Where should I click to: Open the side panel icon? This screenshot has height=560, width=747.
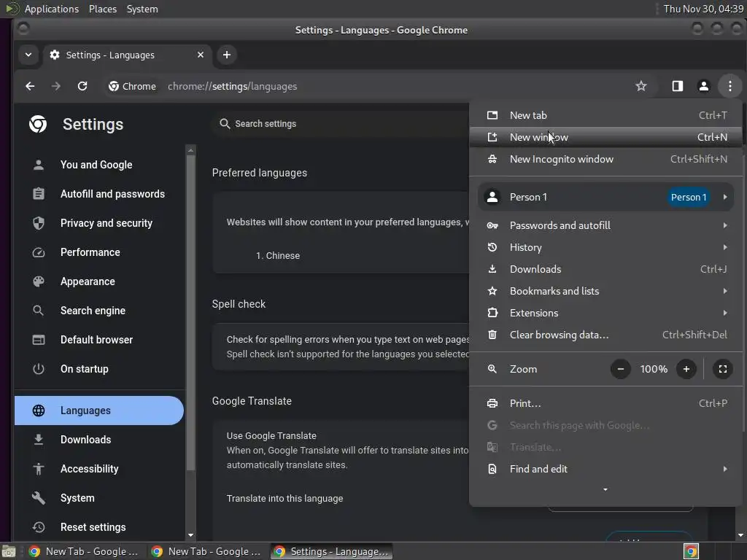point(677,86)
